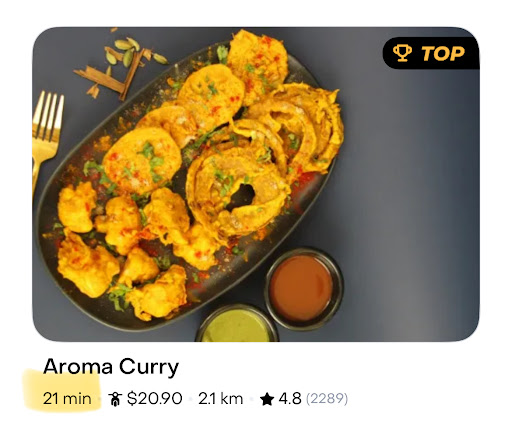Open the Aroma Curry restaurant title
512x439 pixels.
pyautogui.click(x=111, y=367)
